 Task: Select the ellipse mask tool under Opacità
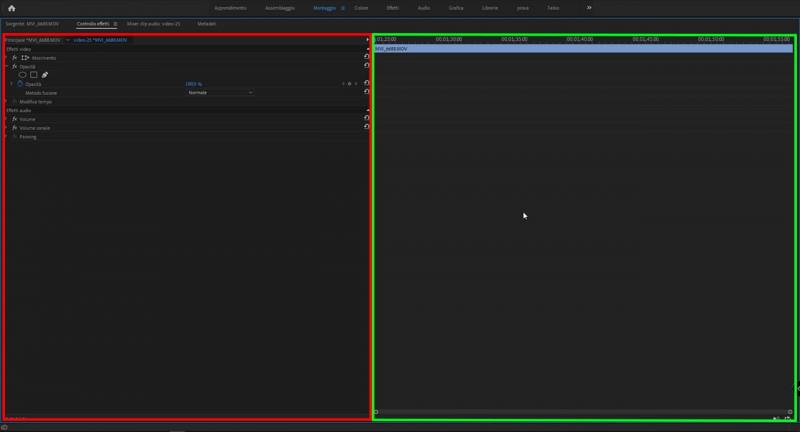pyautogui.click(x=22, y=75)
